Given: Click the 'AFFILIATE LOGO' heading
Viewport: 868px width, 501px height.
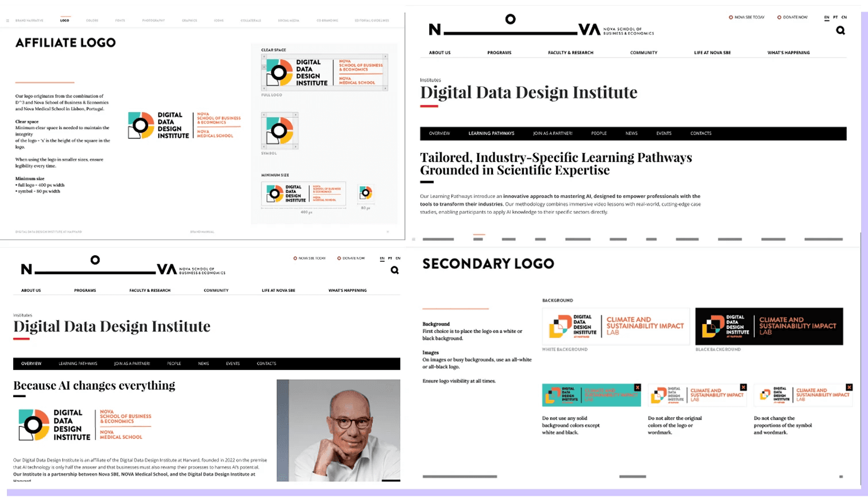Looking at the screenshot, I should coord(65,43).
